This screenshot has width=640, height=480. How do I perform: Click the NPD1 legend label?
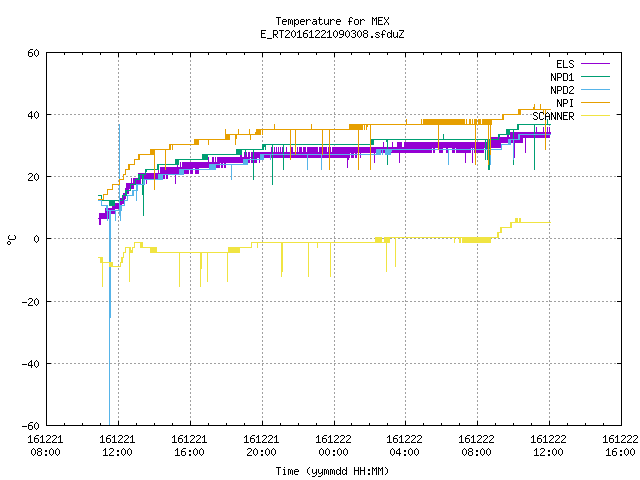pyautogui.click(x=562, y=77)
